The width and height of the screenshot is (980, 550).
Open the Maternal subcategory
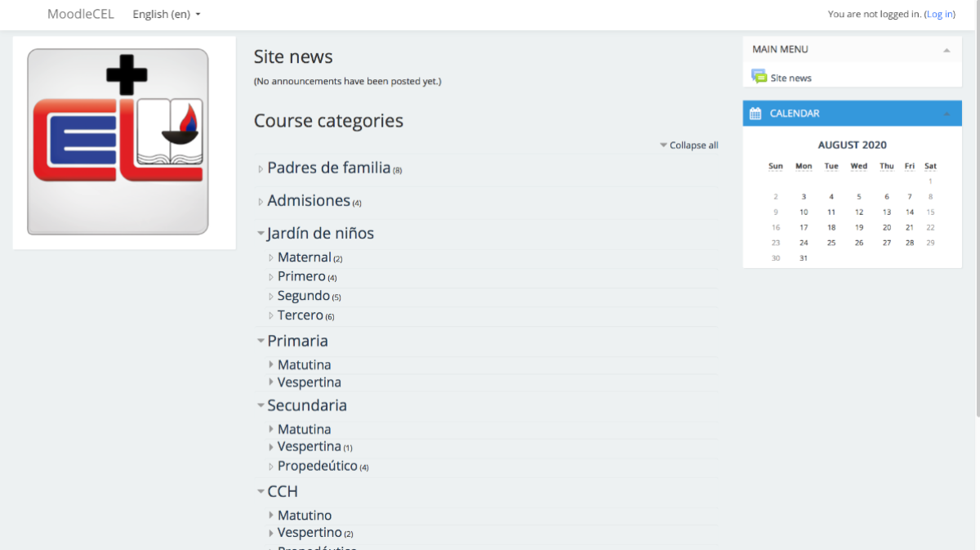coord(304,257)
